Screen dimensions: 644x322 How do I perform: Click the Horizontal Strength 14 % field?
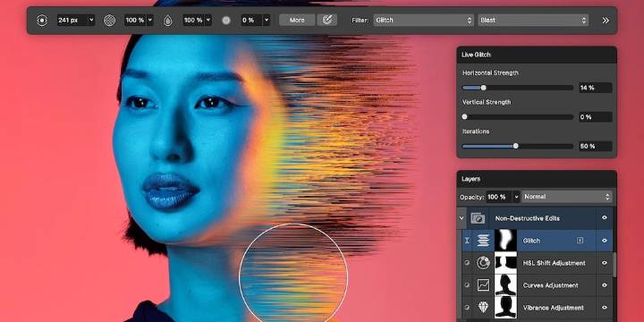595,88
